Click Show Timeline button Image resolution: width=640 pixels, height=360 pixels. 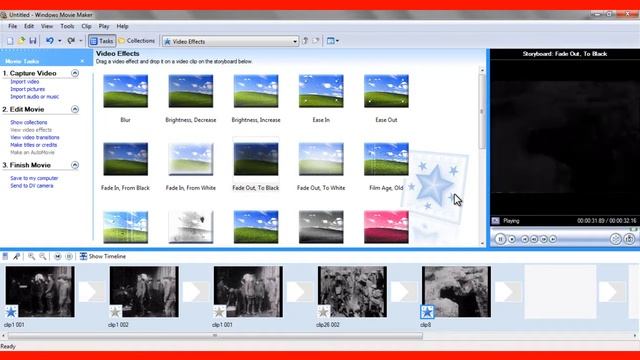(x=103, y=256)
